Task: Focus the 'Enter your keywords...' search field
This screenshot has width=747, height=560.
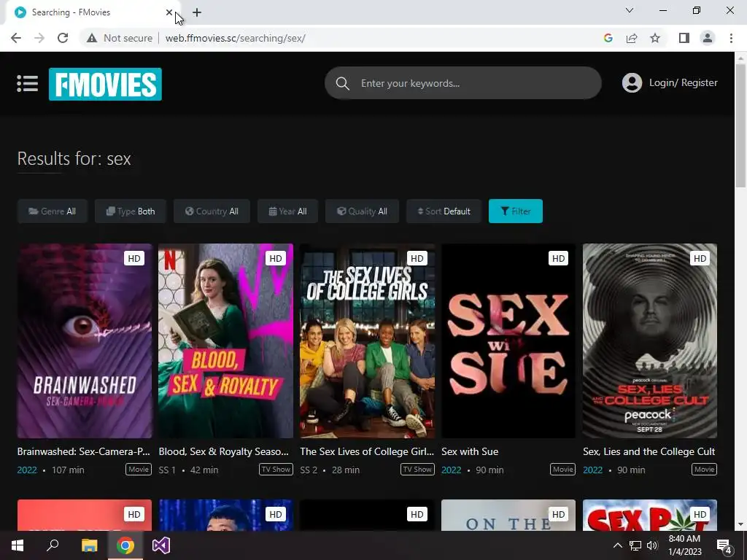Action: pos(462,83)
